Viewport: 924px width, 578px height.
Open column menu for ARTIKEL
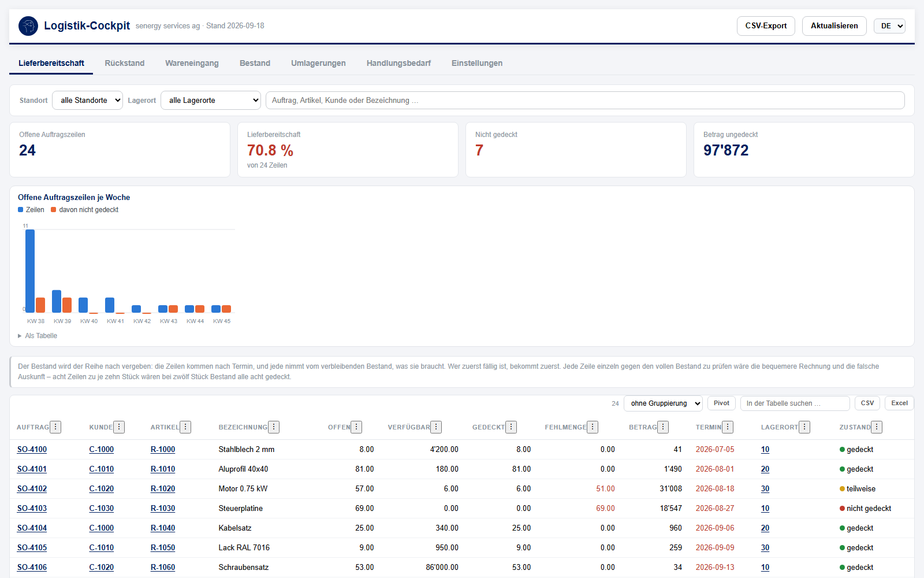185,427
